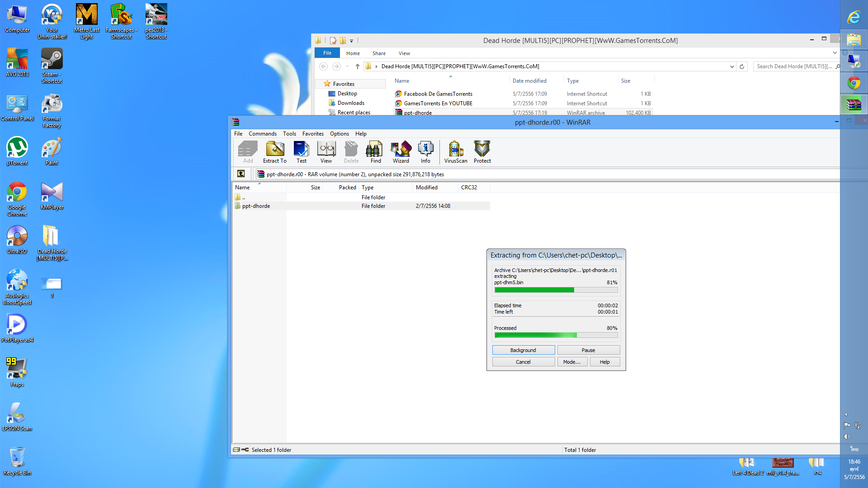Viewport: 868px width, 488px height.
Task: Launch the WinRAR Wizard icon
Action: pos(401,152)
